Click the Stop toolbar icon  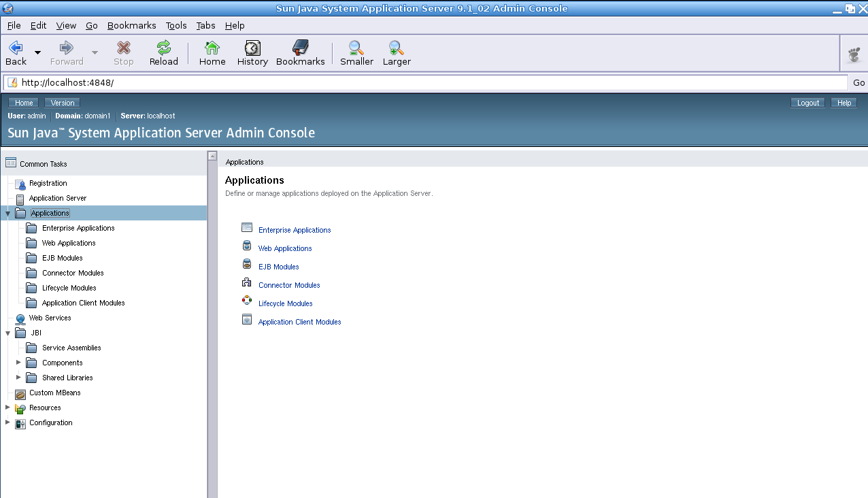coord(123,48)
